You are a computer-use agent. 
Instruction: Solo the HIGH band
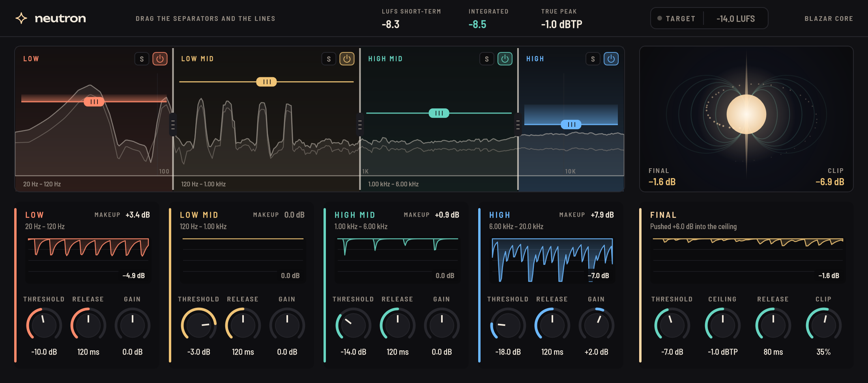click(593, 59)
